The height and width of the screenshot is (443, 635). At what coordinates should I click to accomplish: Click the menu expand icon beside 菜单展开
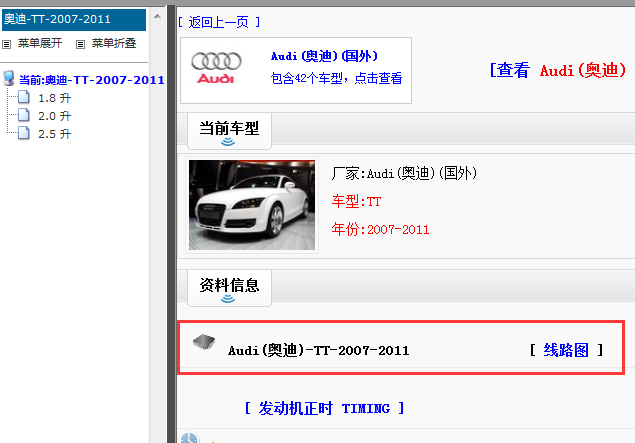pyautogui.click(x=6, y=44)
